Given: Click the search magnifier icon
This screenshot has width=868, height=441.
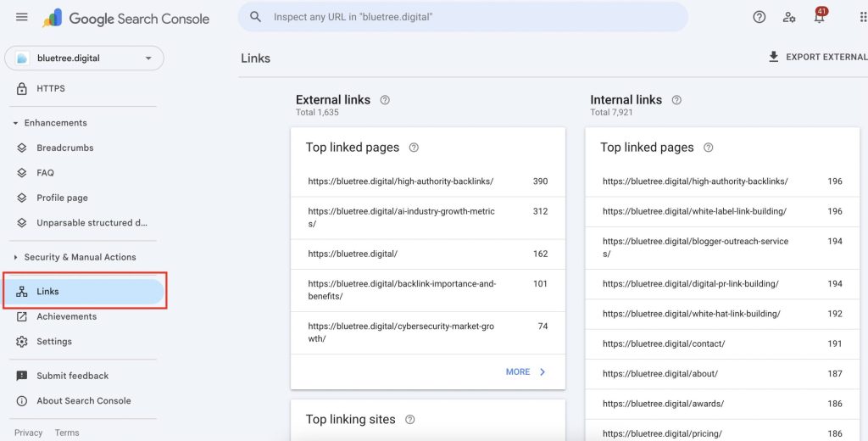Looking at the screenshot, I should [255, 17].
